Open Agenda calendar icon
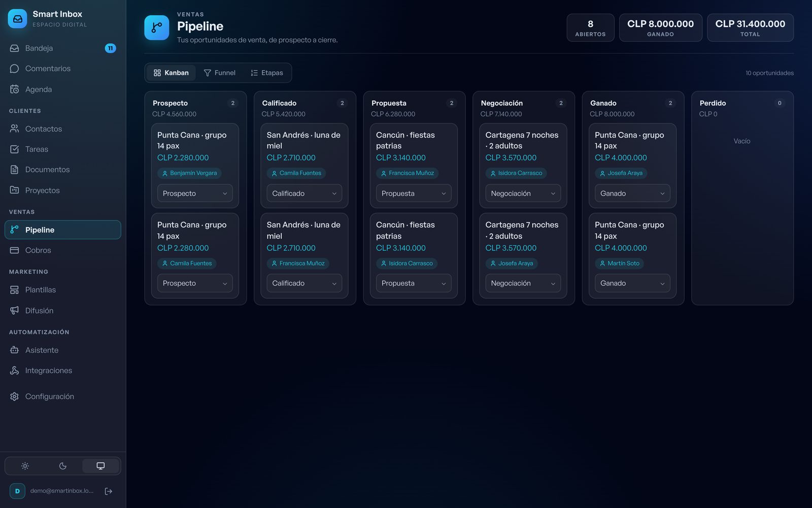 (x=14, y=89)
